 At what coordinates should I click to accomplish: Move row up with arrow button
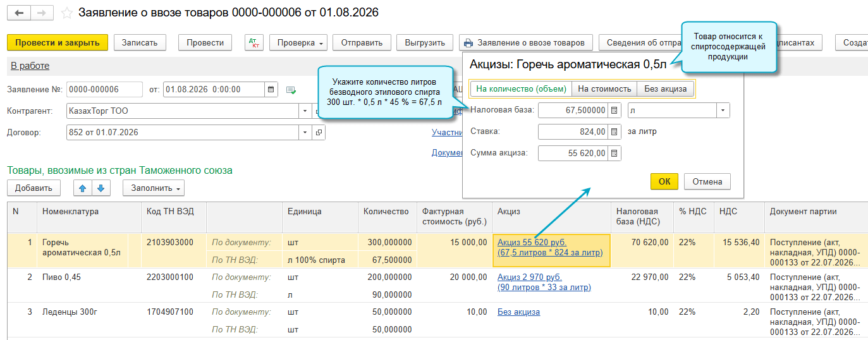tap(83, 188)
